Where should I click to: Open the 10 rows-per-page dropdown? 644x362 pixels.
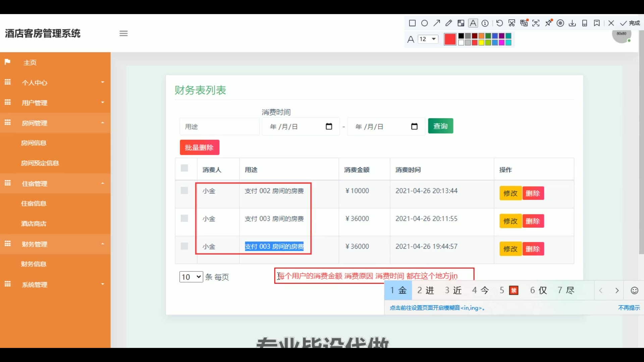coord(191,277)
